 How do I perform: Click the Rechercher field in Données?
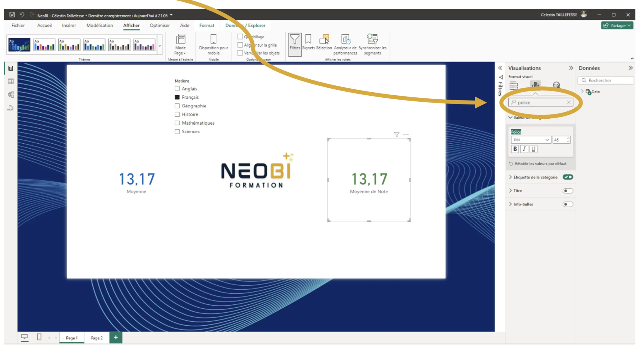[x=606, y=80]
